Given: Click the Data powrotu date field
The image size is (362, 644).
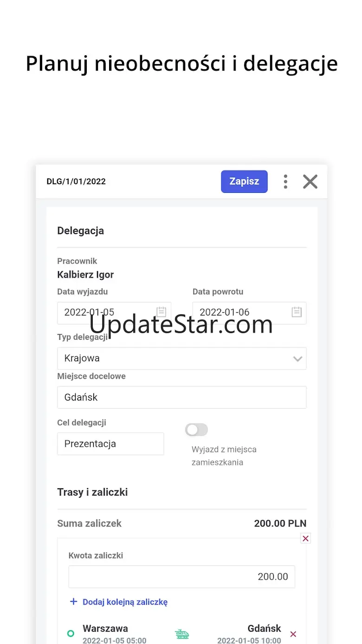Looking at the screenshot, I should pos(250,313).
